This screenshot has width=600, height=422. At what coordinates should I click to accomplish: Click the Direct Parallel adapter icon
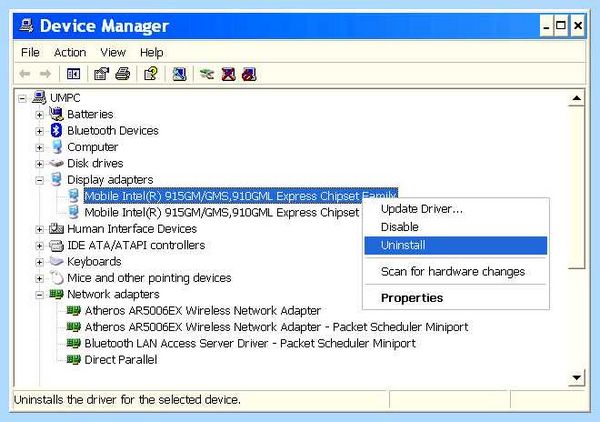point(73,360)
